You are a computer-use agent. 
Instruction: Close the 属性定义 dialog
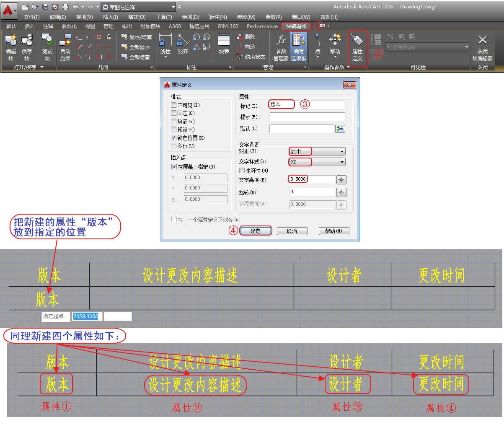tap(349, 85)
